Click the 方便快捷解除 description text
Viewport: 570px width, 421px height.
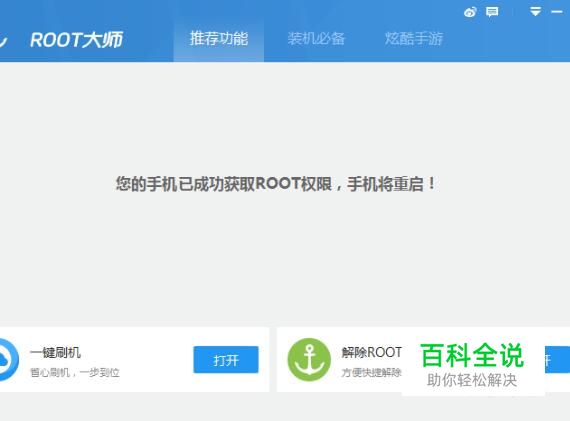(x=371, y=373)
